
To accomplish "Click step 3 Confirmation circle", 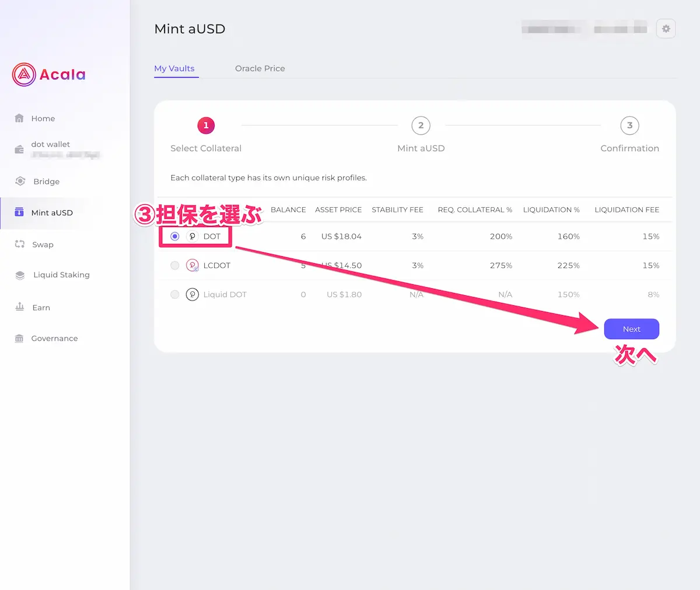I will coord(630,125).
